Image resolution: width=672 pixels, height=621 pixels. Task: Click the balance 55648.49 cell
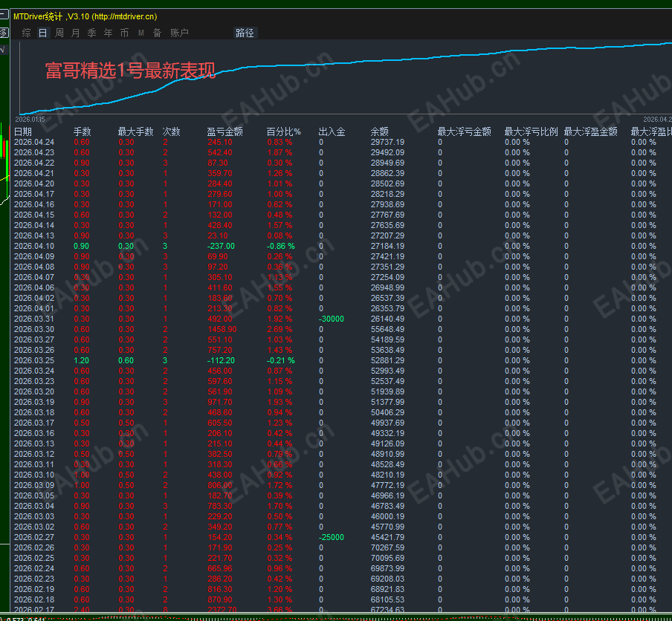pyautogui.click(x=387, y=329)
